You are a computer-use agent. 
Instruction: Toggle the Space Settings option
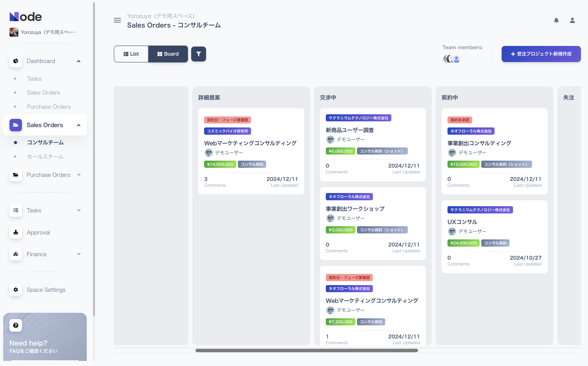(46, 290)
